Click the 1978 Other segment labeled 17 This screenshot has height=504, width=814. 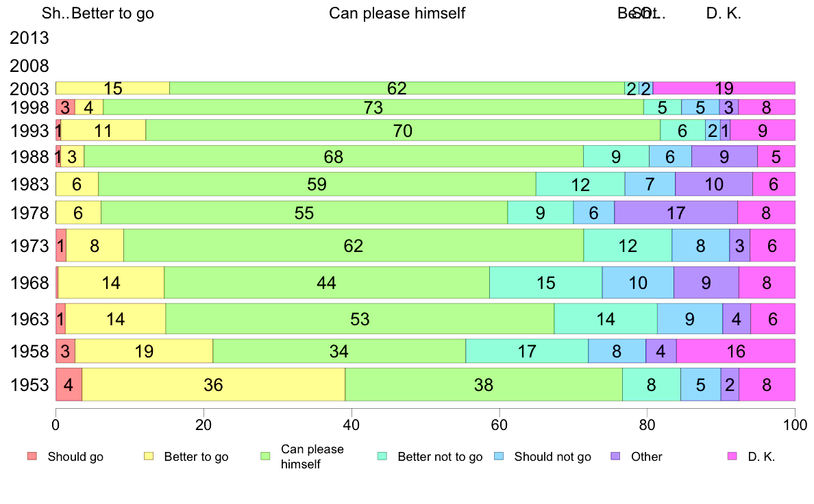(x=676, y=213)
